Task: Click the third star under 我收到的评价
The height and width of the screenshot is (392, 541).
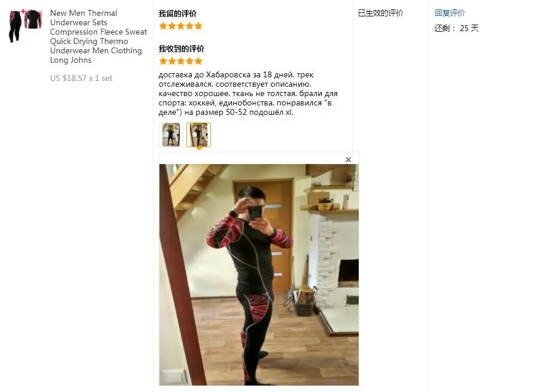Action: [x=181, y=62]
